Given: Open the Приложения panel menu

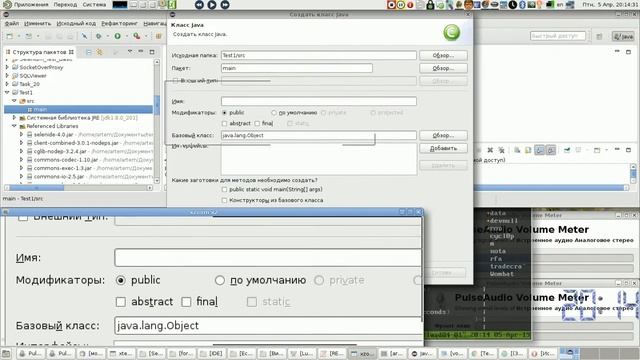Looking at the screenshot, I should coord(31,5).
